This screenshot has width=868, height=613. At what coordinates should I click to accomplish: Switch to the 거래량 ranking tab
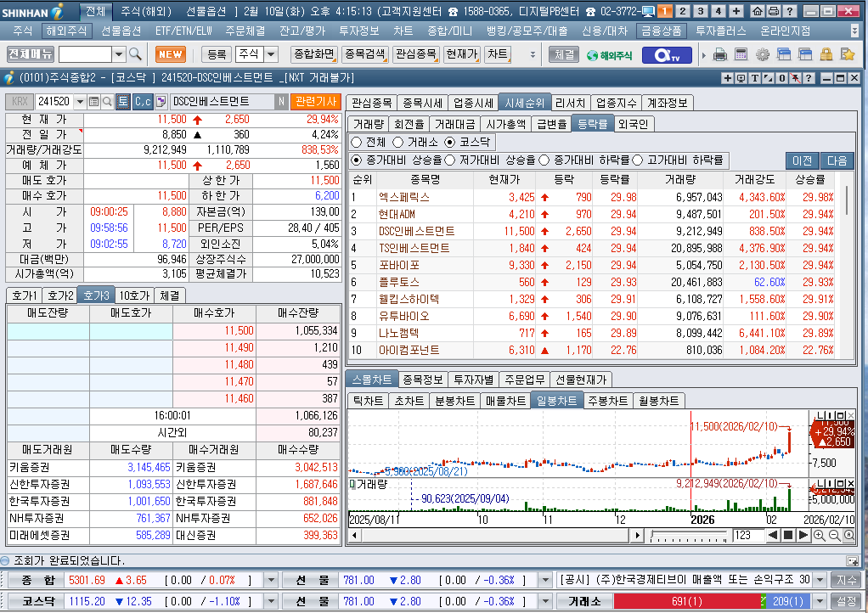pyautogui.click(x=368, y=124)
